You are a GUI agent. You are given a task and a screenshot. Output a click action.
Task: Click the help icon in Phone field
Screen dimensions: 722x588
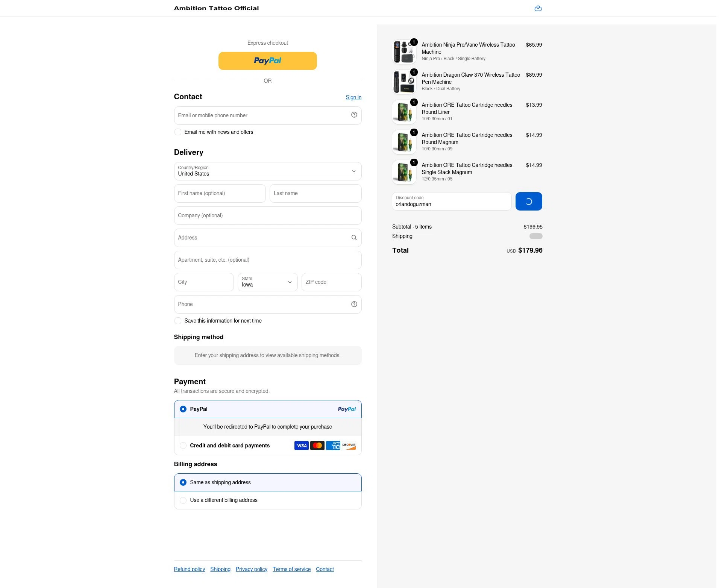(354, 304)
